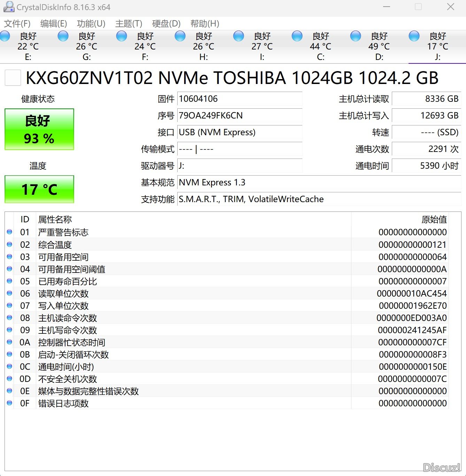Click status dot for attribute 0D 不安全关机次数
466x476 pixels.
coord(9,378)
